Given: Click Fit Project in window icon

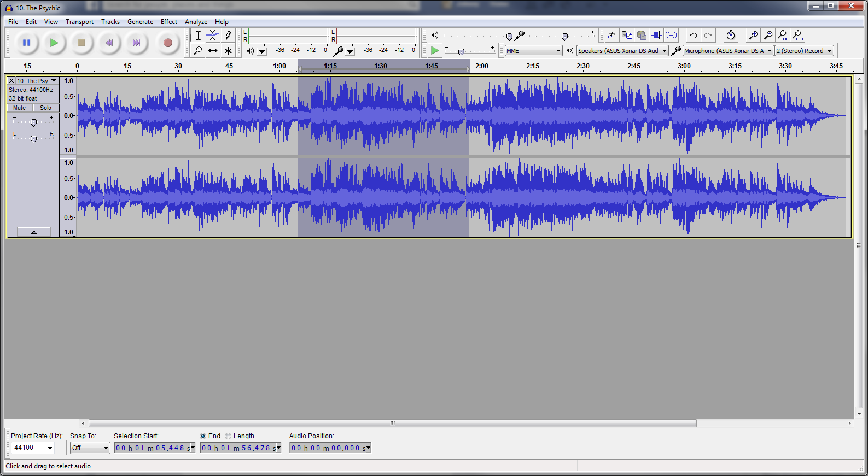Looking at the screenshot, I should [797, 35].
